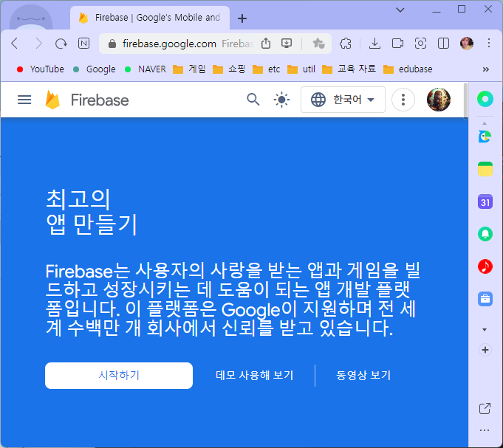503x448 pixels.
Task: Click the page vertical scrollbar thumb
Action: [x=465, y=100]
